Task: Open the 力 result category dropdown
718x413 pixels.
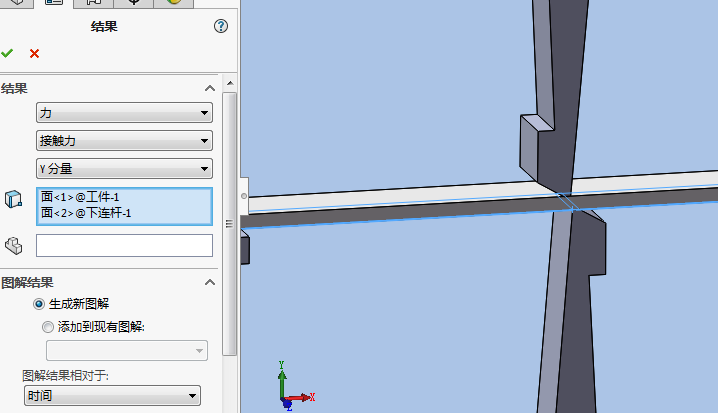Action: [x=124, y=113]
